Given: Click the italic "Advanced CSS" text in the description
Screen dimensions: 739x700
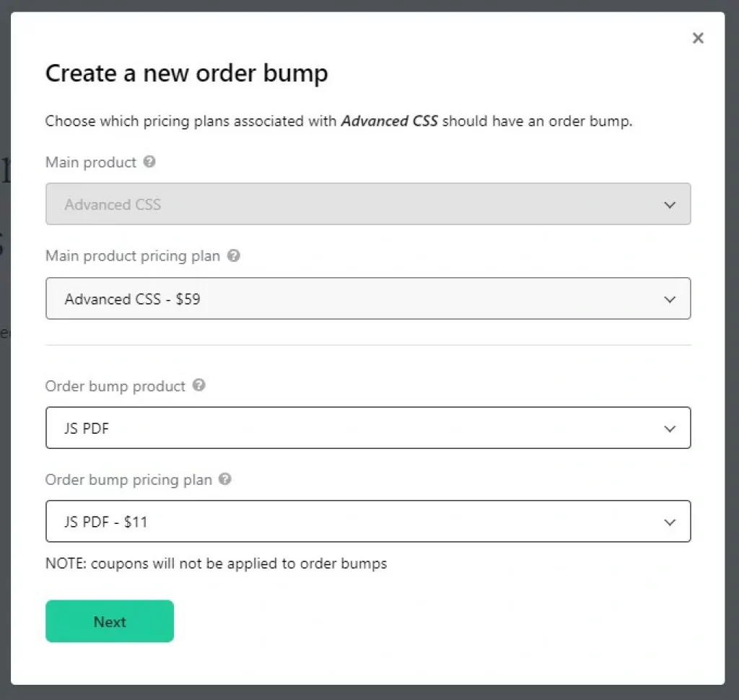Looking at the screenshot, I should click(389, 121).
